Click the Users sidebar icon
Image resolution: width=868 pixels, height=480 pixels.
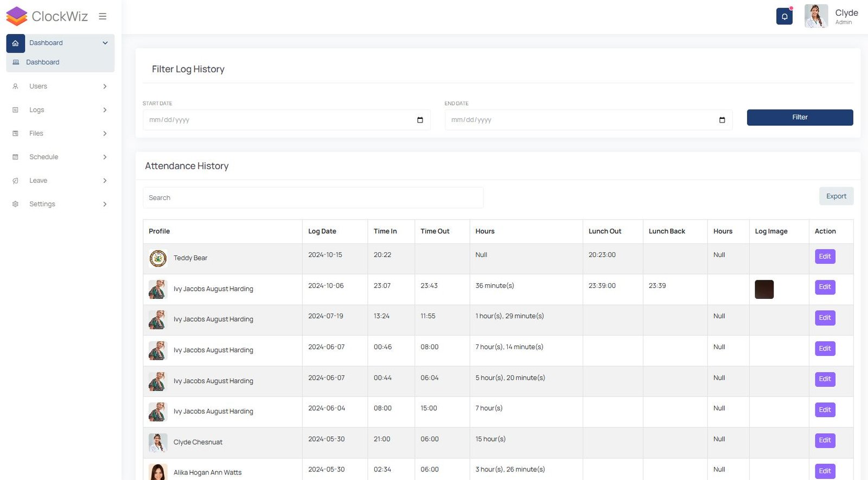tap(15, 86)
